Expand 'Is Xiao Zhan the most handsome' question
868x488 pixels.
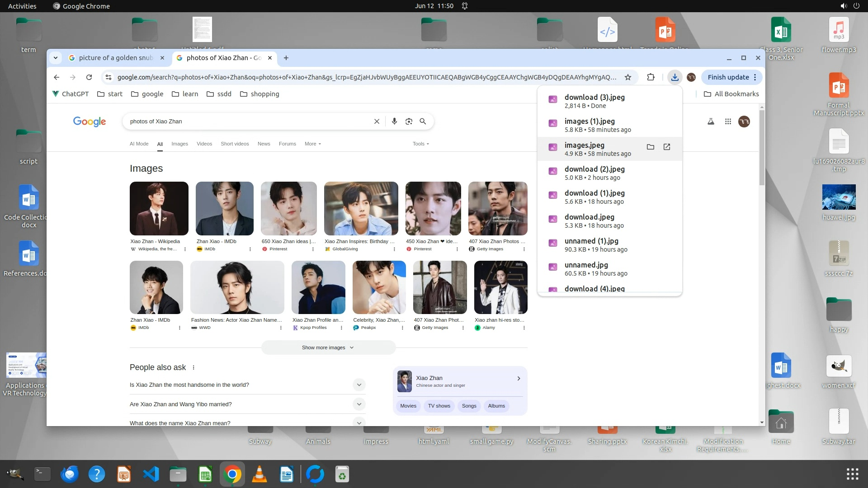(359, 385)
